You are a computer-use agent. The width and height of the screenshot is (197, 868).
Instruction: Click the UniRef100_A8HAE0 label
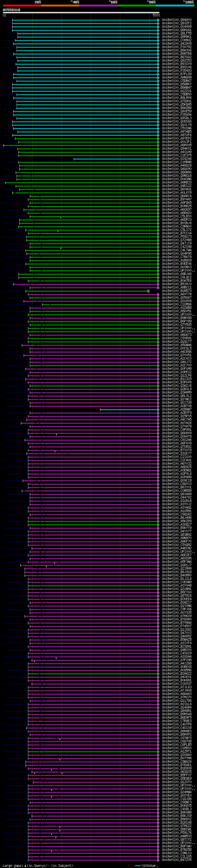point(177,731)
